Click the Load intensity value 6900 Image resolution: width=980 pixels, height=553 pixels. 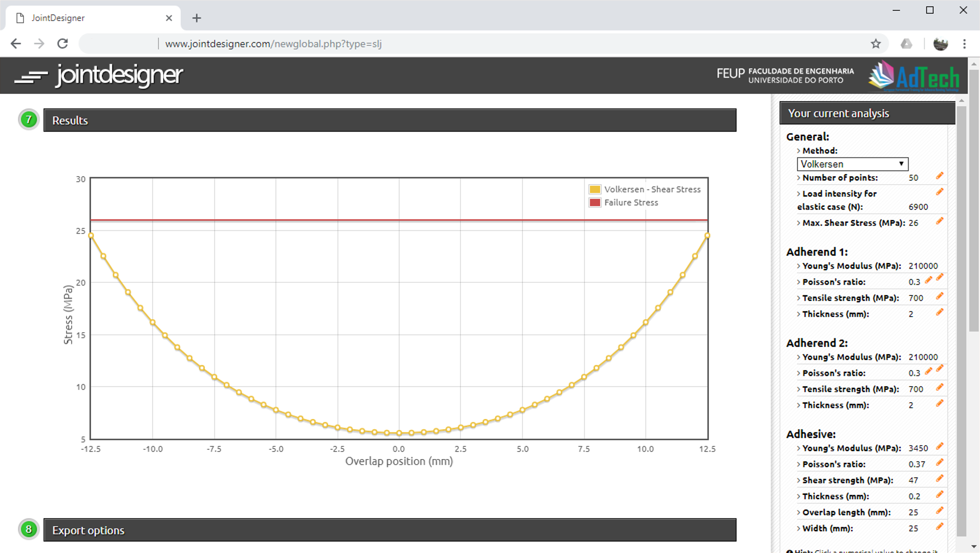pyautogui.click(x=918, y=207)
